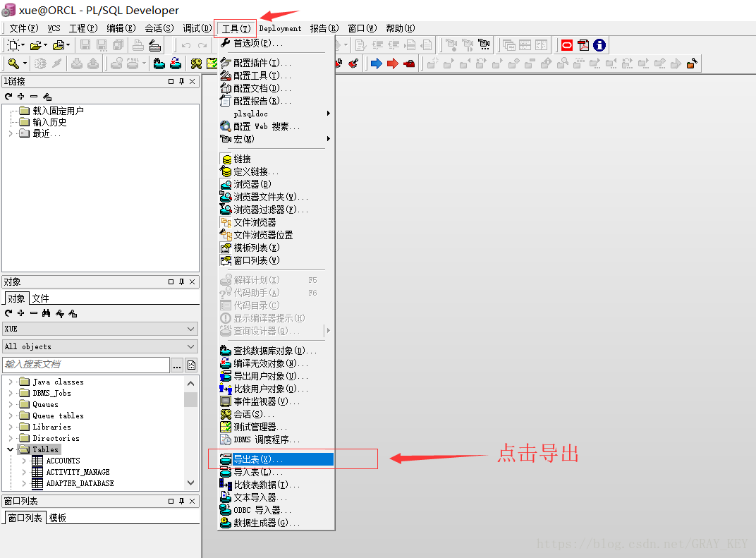Viewport: 756px width, 558px height.
Task: Select the ADAPTER_DATABASE table
Action: coord(80,483)
